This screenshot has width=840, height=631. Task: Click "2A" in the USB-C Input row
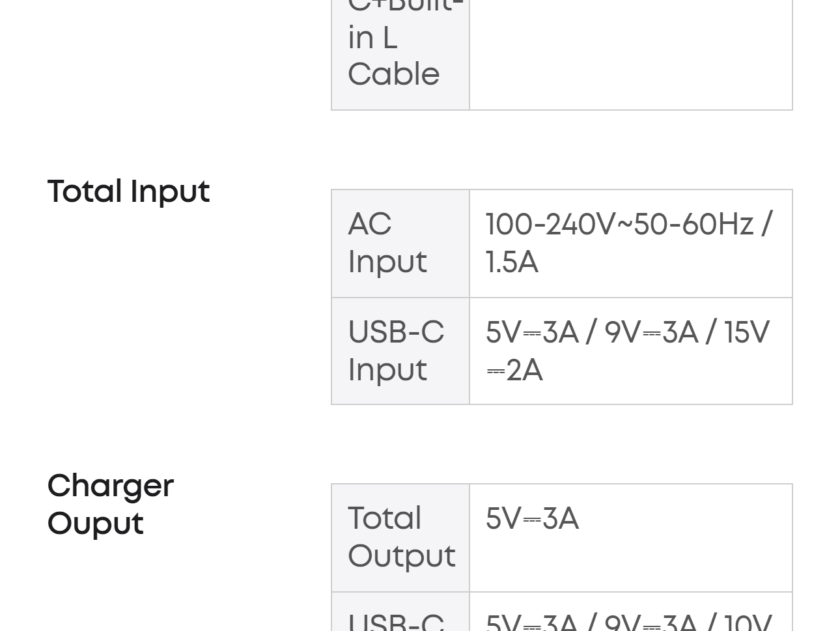pyautogui.click(x=524, y=371)
